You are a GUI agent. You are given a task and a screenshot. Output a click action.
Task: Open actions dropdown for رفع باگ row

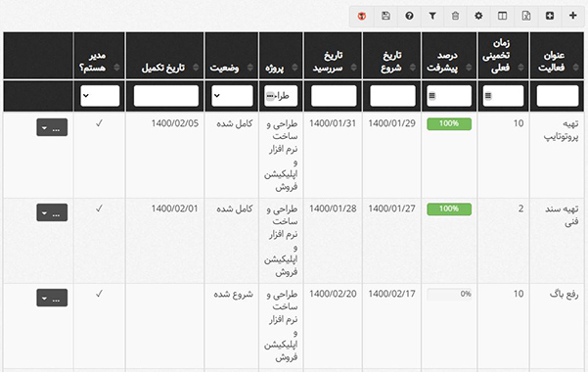[x=52, y=298]
